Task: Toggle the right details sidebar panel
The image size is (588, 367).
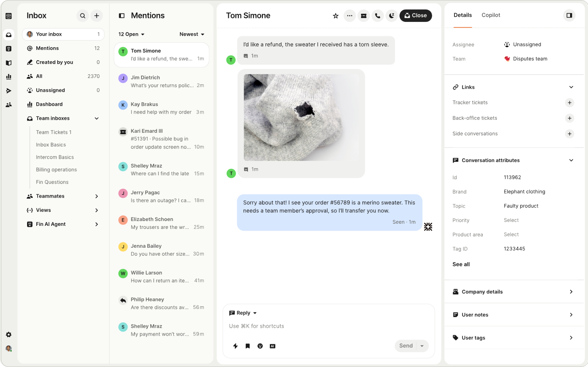Action: click(x=569, y=15)
